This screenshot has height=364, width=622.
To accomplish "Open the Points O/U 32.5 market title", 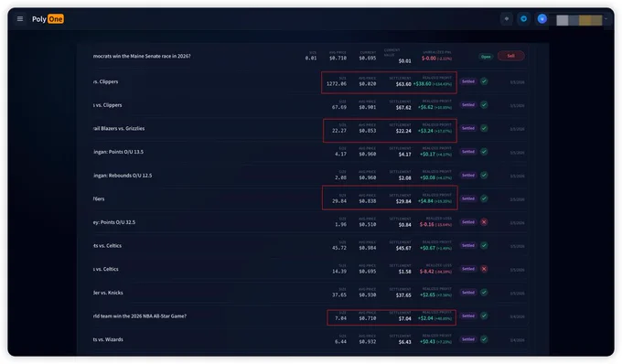I will tap(113, 222).
